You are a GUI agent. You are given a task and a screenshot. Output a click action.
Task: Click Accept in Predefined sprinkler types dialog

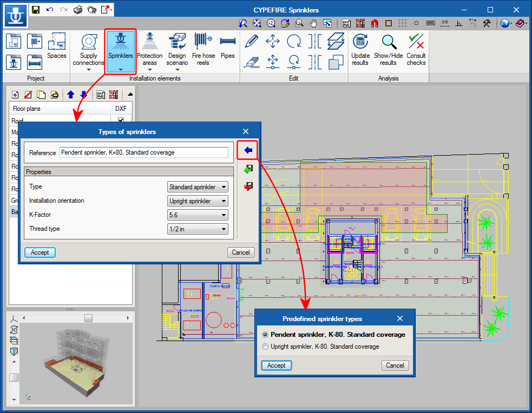click(276, 365)
